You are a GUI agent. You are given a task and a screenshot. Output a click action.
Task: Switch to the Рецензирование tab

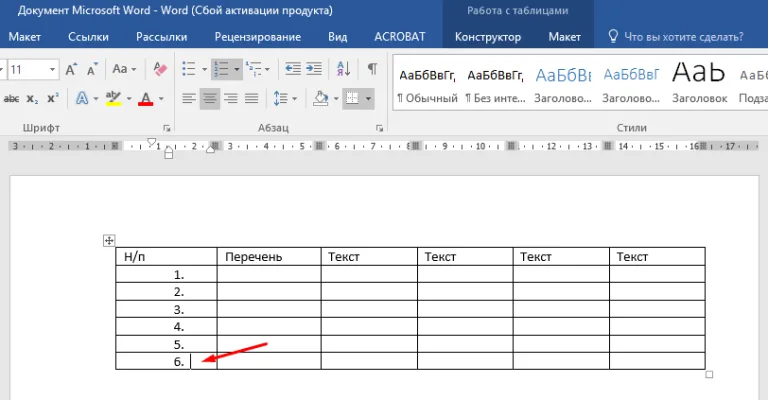click(258, 37)
